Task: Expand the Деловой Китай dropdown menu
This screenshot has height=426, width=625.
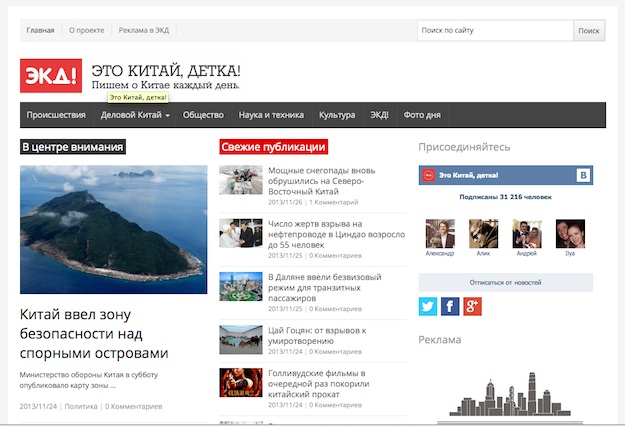Action: (x=135, y=115)
